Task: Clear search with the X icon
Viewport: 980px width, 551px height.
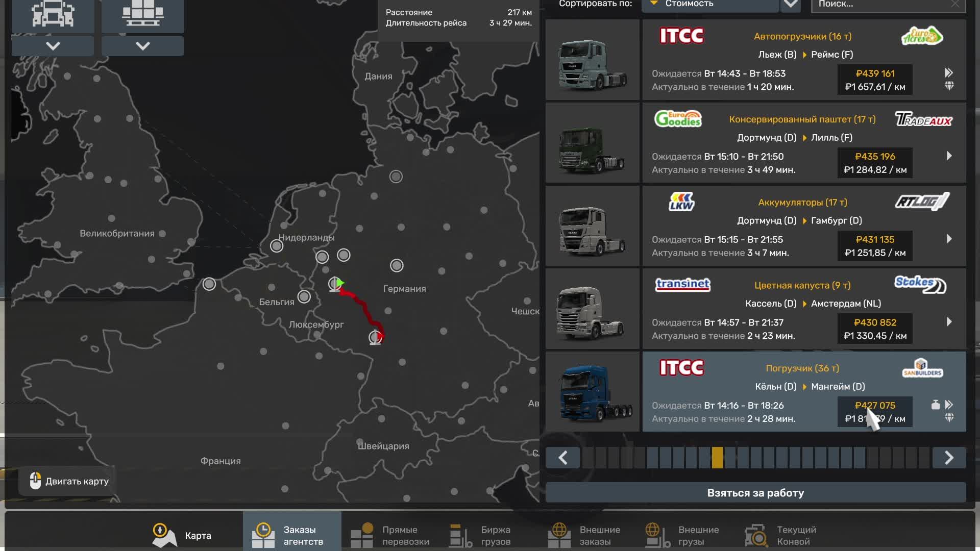Action: tap(955, 4)
